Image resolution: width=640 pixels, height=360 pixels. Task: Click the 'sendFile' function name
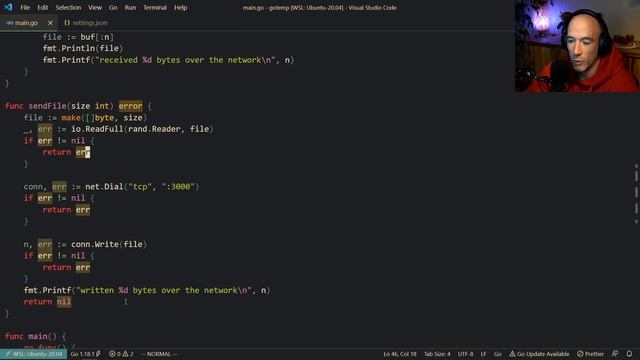click(x=47, y=106)
